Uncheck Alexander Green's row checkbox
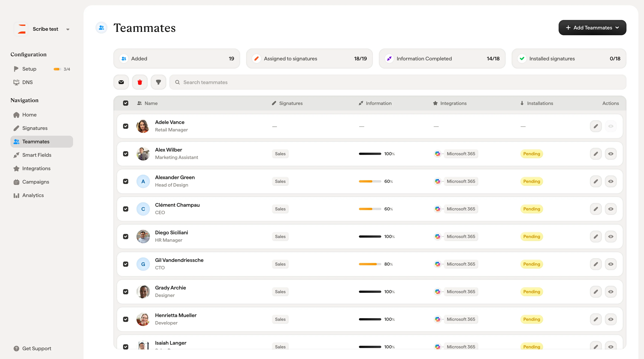 [x=126, y=181]
